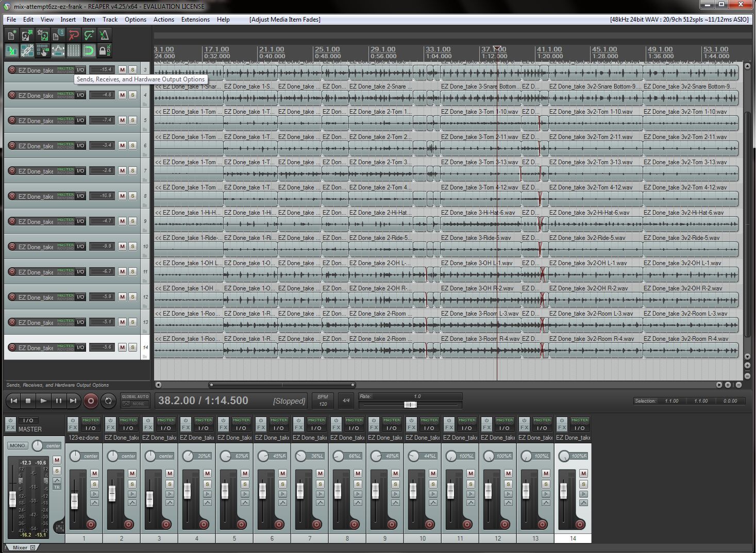Toggle the metronome icon
Image resolution: width=756 pixels, height=553 pixels.
pos(105,35)
